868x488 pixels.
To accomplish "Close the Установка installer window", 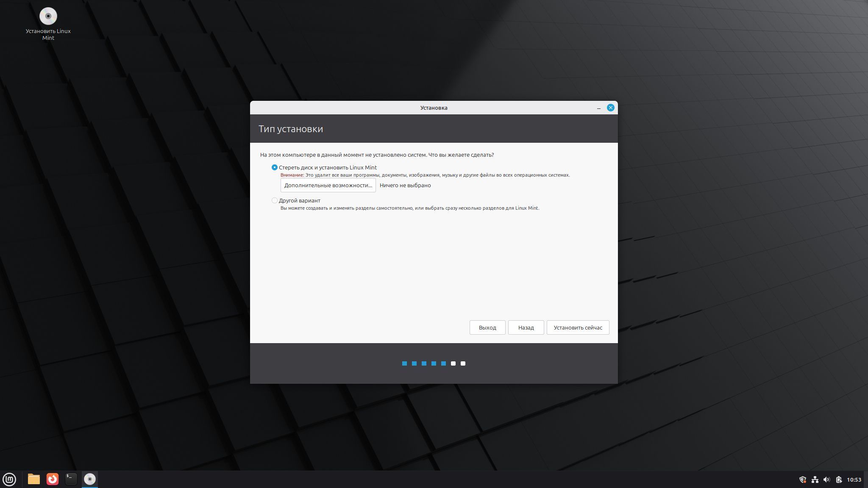I will tap(611, 108).
